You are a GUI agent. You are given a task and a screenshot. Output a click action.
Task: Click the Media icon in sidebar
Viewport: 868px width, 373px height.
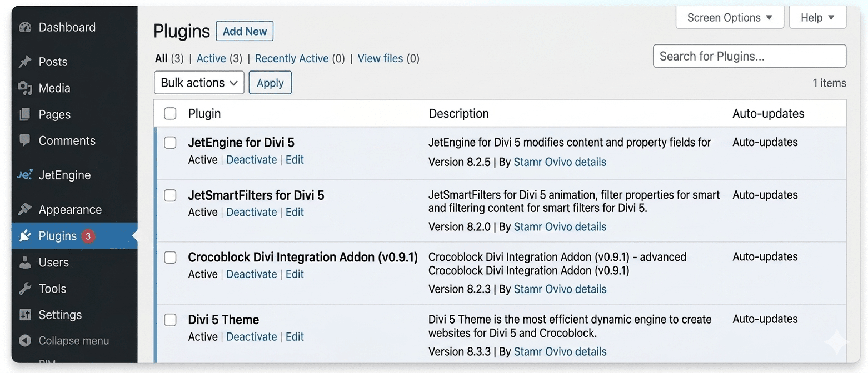[x=25, y=88]
